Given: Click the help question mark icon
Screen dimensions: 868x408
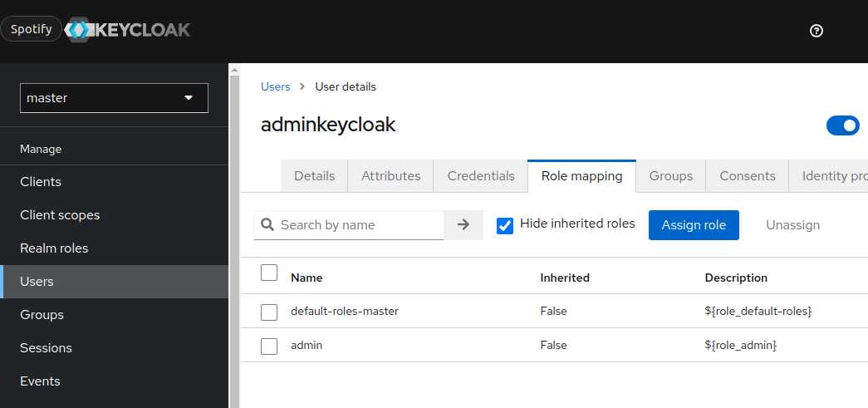Looking at the screenshot, I should point(816,31).
